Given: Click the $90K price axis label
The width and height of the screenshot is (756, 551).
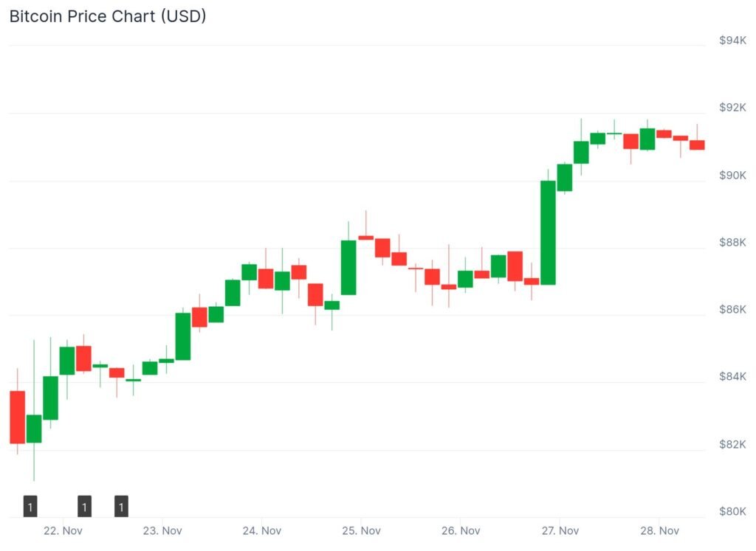Looking at the screenshot, I should (x=732, y=176).
